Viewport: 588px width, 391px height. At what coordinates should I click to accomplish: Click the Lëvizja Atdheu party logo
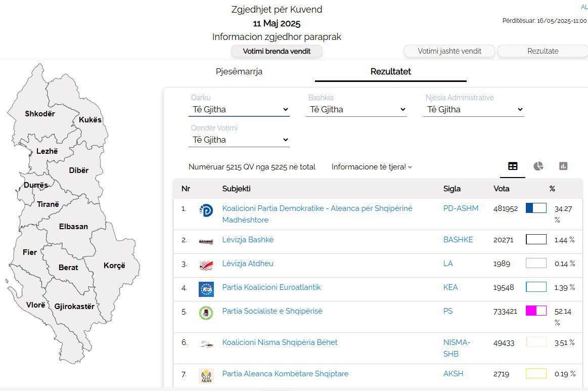click(x=206, y=265)
